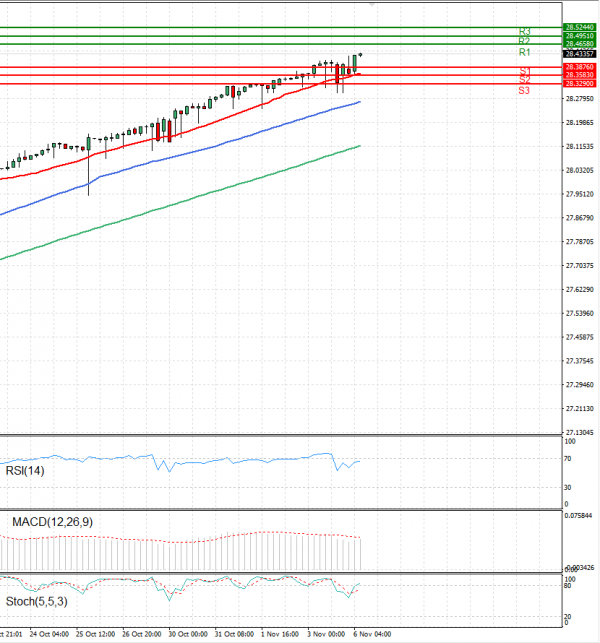The image size is (600, 643).
Task: Click the 70 level on RSI scale
Action: 567,458
